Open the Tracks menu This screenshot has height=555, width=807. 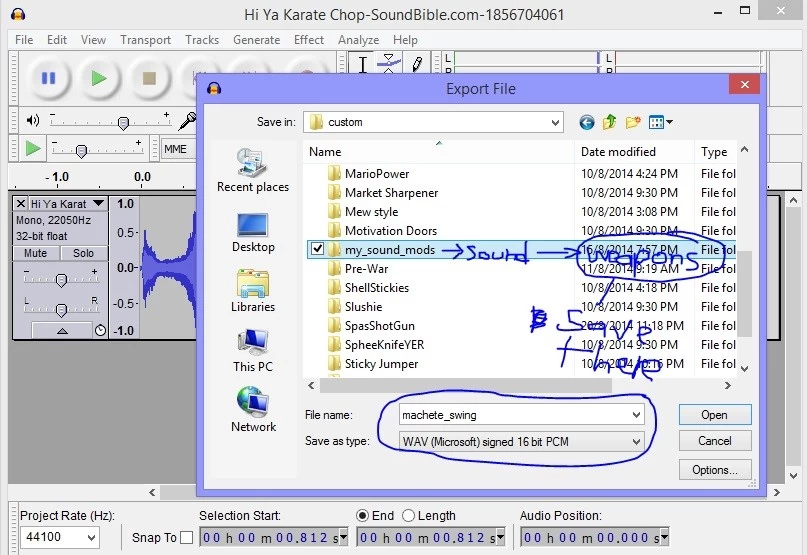coord(202,40)
